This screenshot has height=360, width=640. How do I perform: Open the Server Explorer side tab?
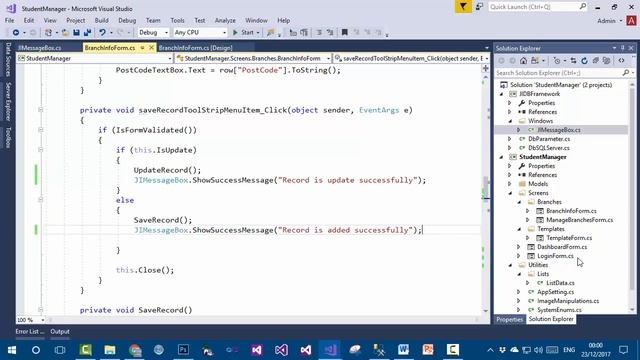pyautogui.click(x=8, y=101)
